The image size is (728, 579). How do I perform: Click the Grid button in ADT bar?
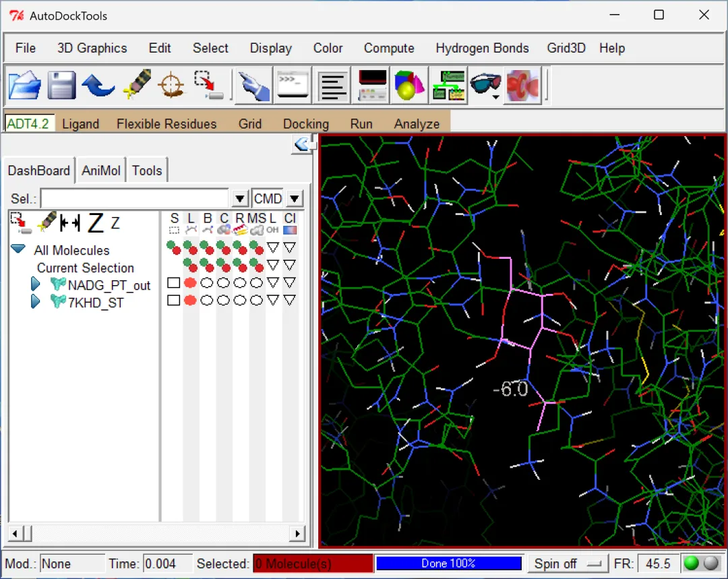(250, 124)
